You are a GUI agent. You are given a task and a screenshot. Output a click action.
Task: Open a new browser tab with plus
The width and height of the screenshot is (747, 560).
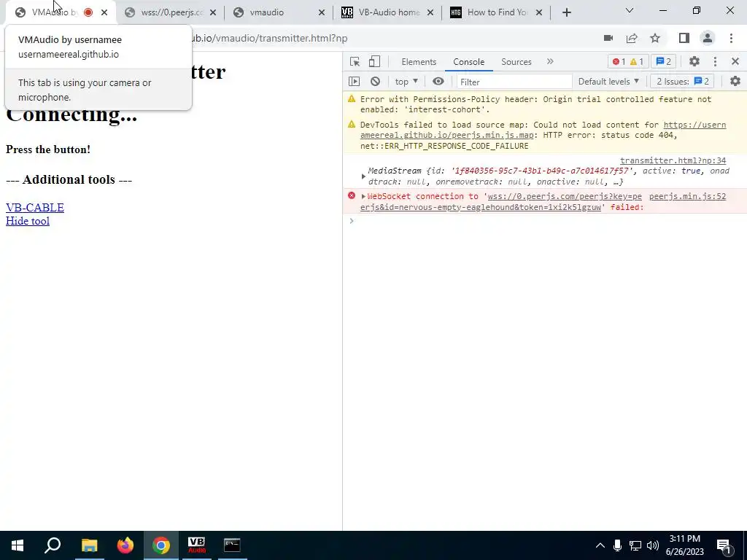(x=566, y=12)
